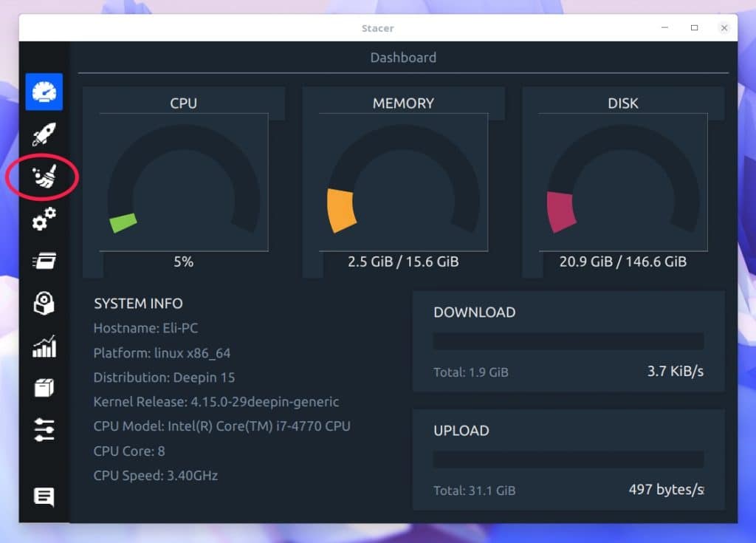
Task: Click the 'Hostname: Eli-PC' line
Action: point(145,328)
